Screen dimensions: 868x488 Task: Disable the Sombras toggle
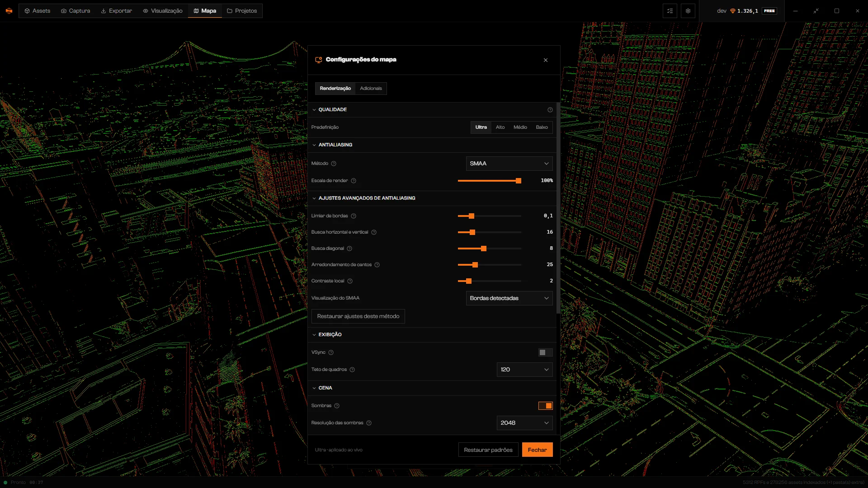tap(545, 406)
